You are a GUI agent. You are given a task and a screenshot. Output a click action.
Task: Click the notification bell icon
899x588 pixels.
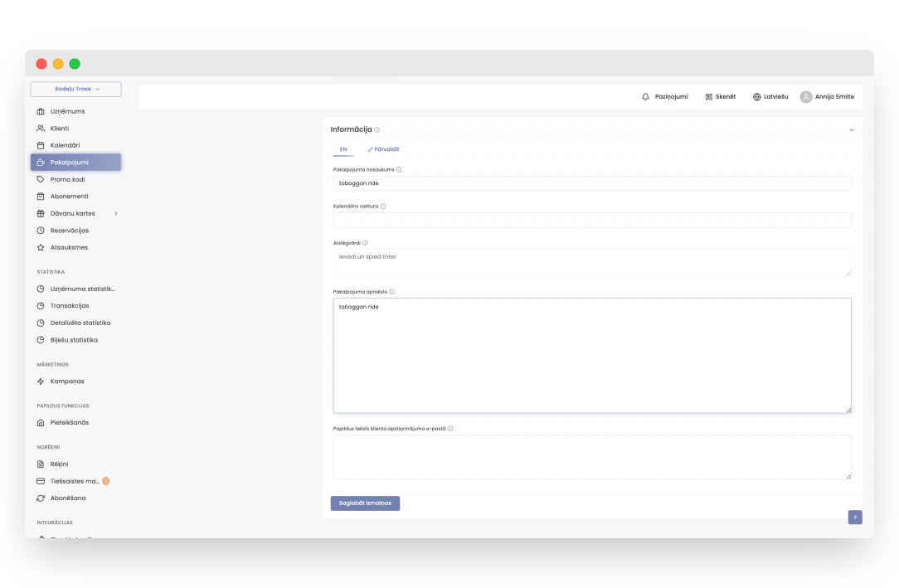click(x=646, y=97)
